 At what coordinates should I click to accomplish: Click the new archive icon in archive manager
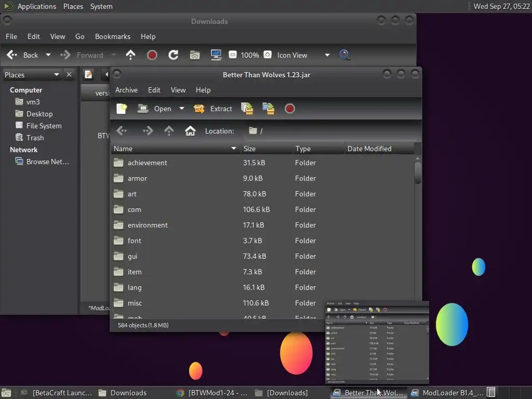pyautogui.click(x=122, y=109)
